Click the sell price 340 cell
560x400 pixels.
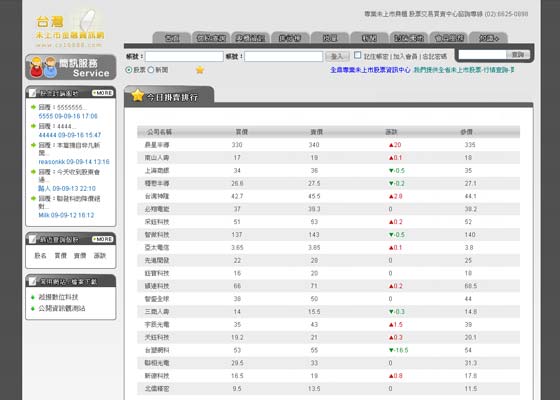click(x=314, y=145)
